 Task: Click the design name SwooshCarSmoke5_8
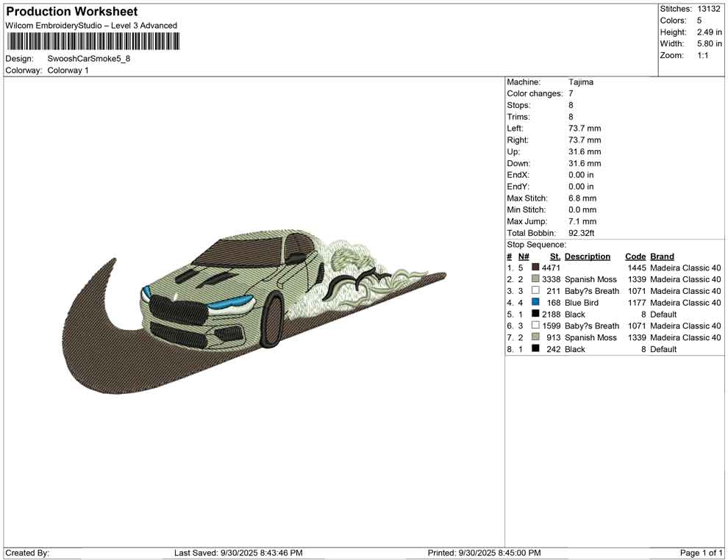click(88, 59)
